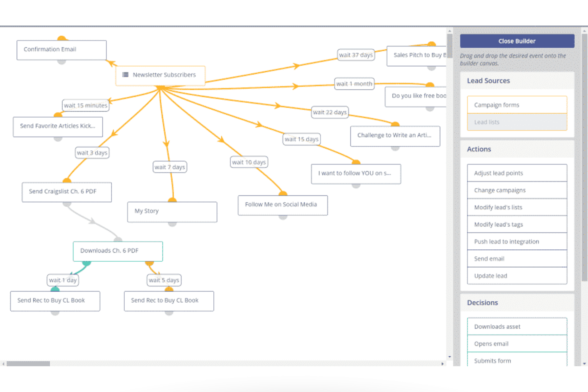Select the I want to follow YOU node
The height and width of the screenshot is (392, 588).
coord(356,174)
